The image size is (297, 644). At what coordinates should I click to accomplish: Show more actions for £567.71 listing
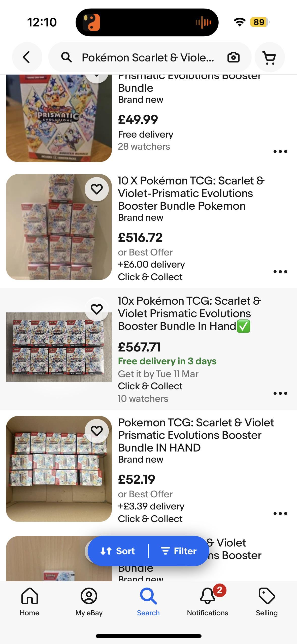[x=280, y=393]
